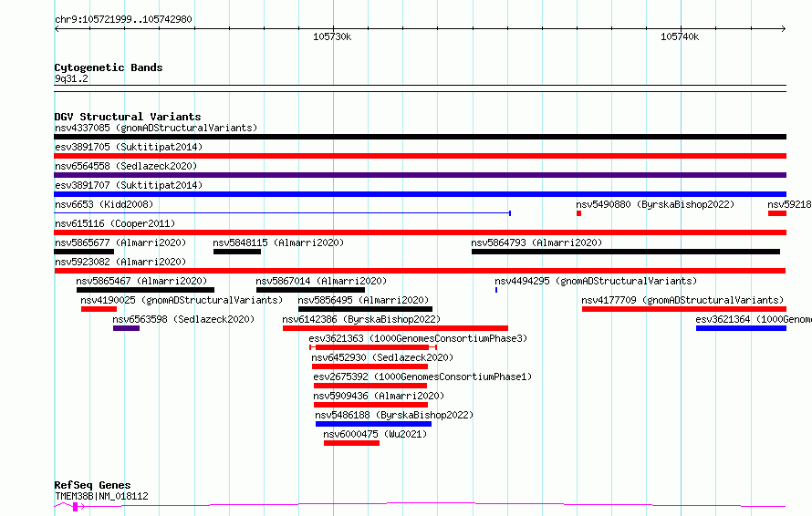Click the red nsv4177709 variant bar

click(x=684, y=309)
